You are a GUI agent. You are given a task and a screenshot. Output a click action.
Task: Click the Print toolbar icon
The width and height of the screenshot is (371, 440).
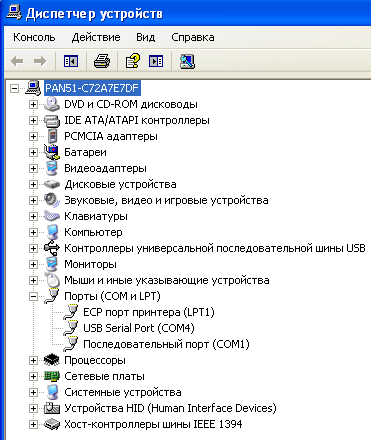(102, 61)
